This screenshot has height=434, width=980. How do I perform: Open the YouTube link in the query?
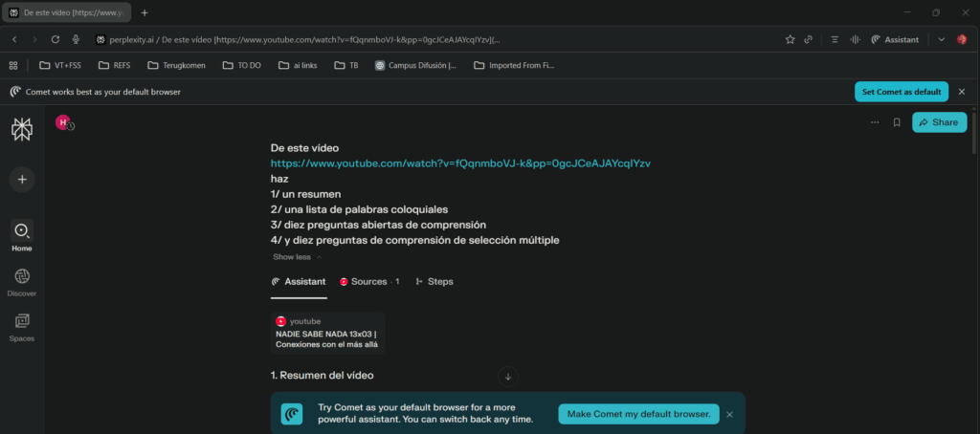tap(460, 163)
